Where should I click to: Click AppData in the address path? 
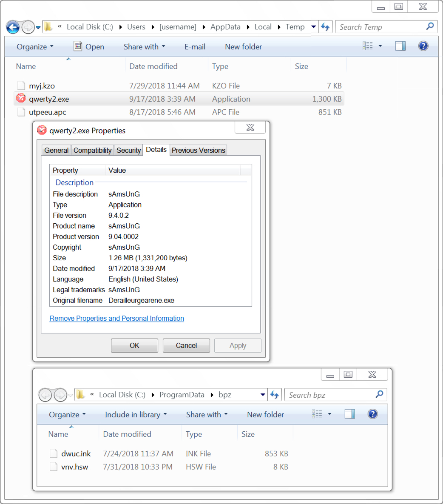225,27
